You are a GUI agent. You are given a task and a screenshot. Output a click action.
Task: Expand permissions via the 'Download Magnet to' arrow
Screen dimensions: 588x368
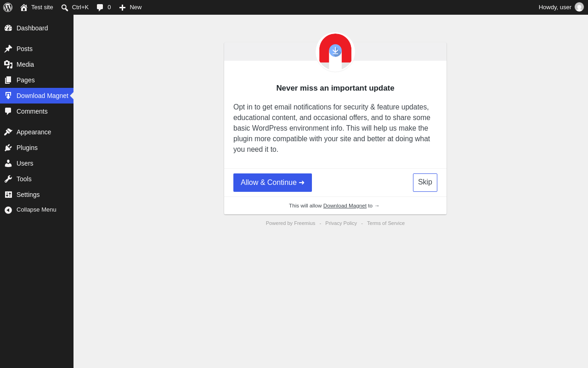(x=377, y=206)
